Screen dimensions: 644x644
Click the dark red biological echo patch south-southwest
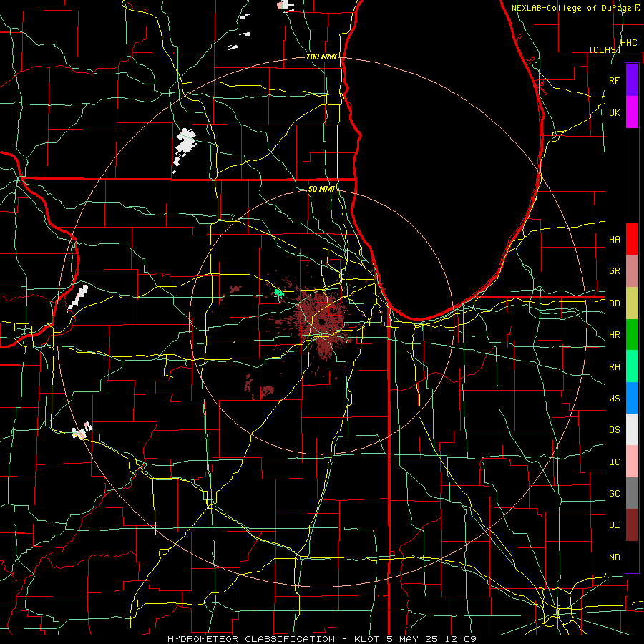point(268,391)
